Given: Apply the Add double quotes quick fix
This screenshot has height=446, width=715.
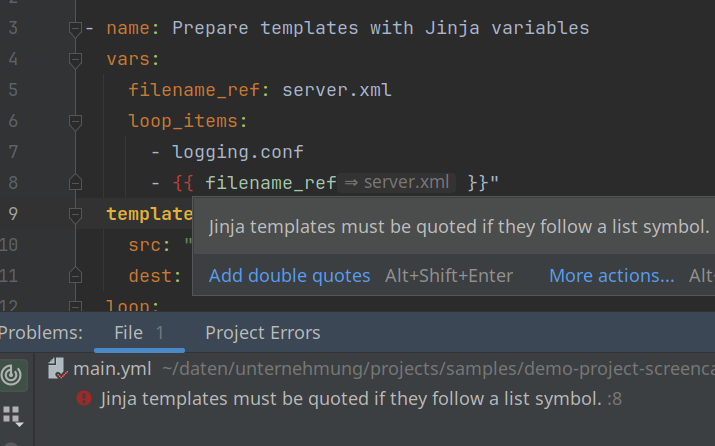Looking at the screenshot, I should [289, 276].
